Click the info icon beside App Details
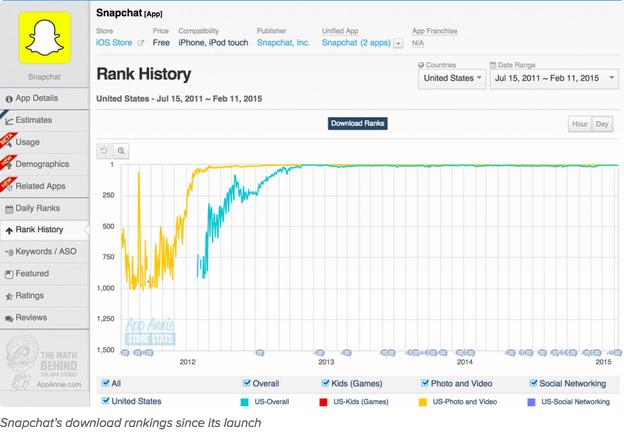The width and height of the screenshot is (624, 434). (x=9, y=99)
